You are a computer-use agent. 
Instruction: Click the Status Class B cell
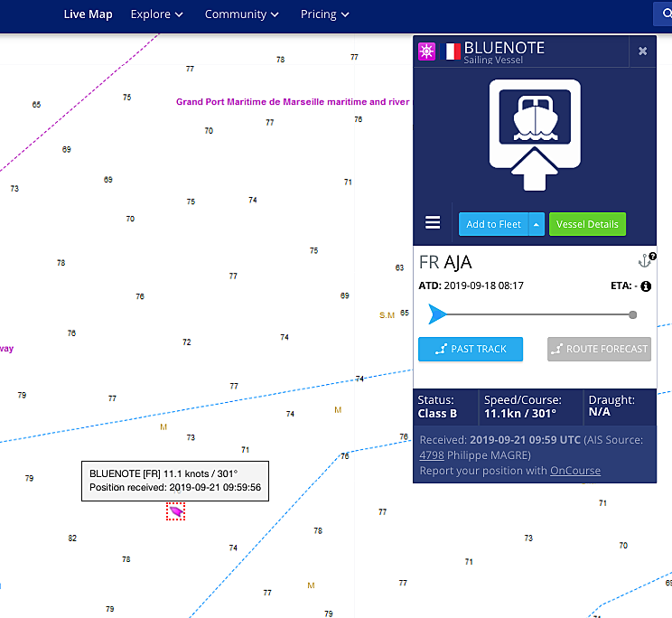click(445, 407)
